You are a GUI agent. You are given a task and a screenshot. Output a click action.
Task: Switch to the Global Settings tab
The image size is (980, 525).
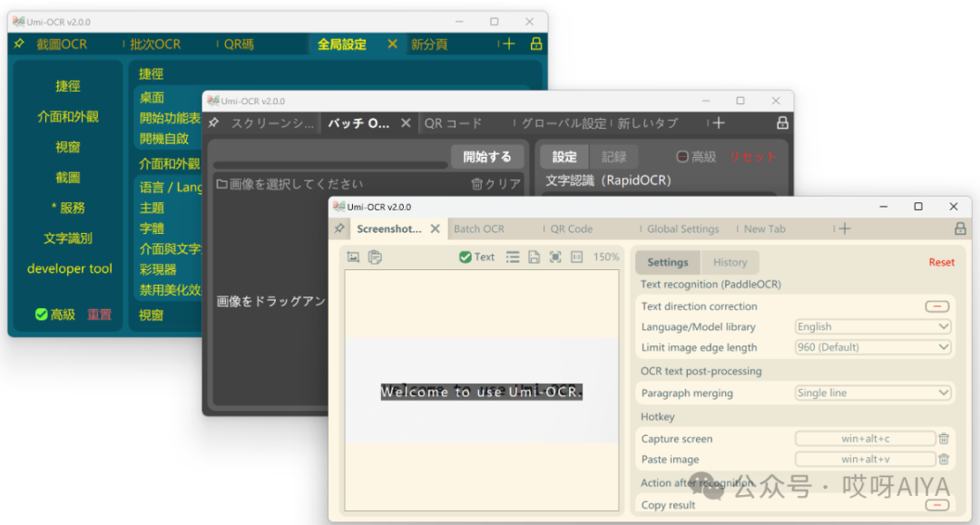pyautogui.click(x=682, y=228)
